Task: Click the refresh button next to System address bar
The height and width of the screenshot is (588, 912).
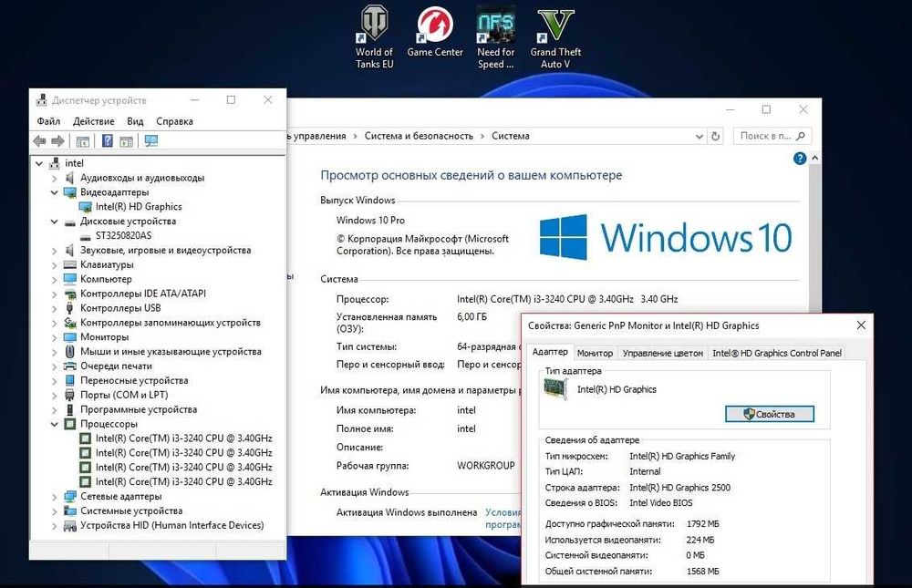Action: [x=715, y=136]
